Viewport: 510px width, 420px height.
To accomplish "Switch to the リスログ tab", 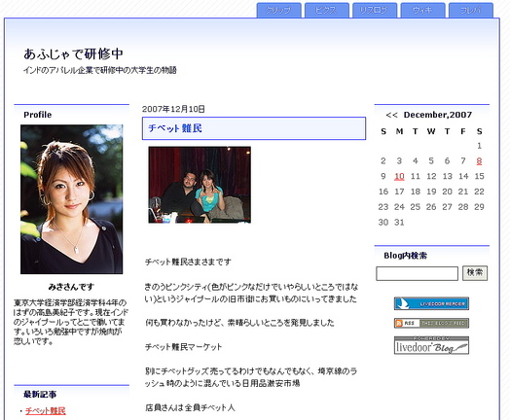I will pos(375,11).
